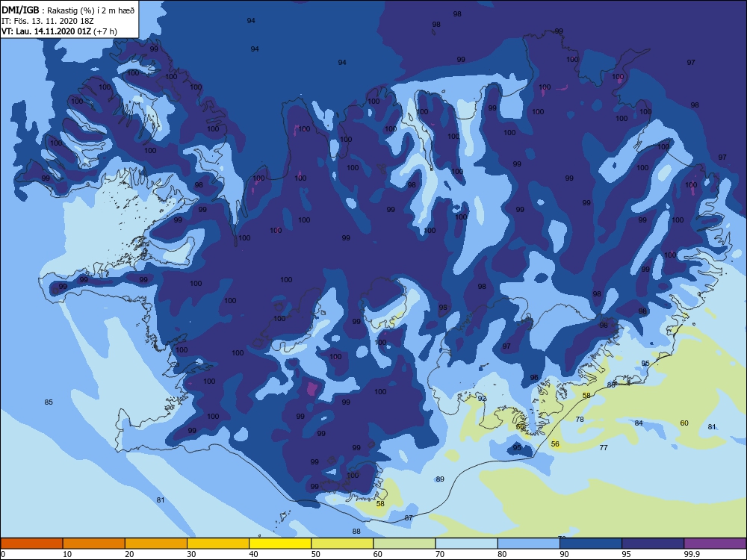The width and height of the screenshot is (747, 560).
Task: Select the bright yellow 40–50 legend swatch
Action: (x=280, y=544)
